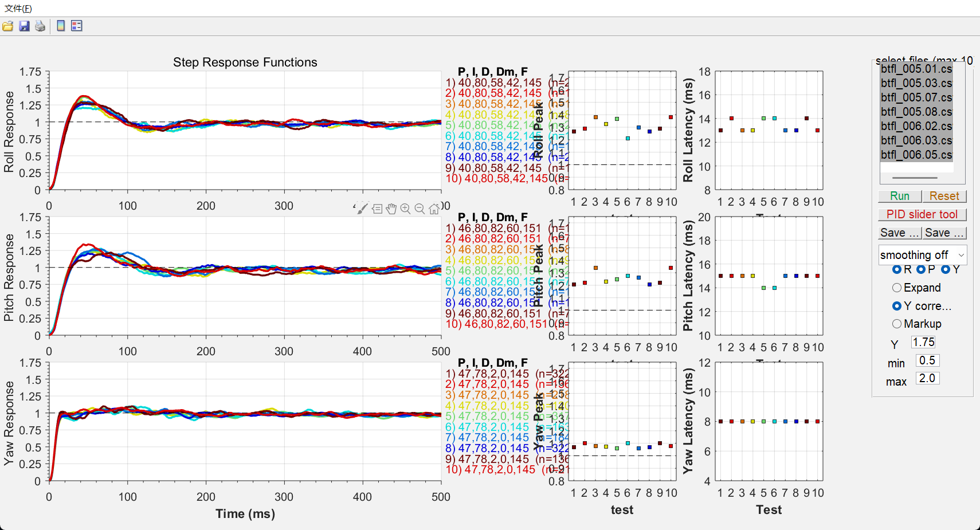Zoom in using the magnifier plus icon

(x=406, y=209)
